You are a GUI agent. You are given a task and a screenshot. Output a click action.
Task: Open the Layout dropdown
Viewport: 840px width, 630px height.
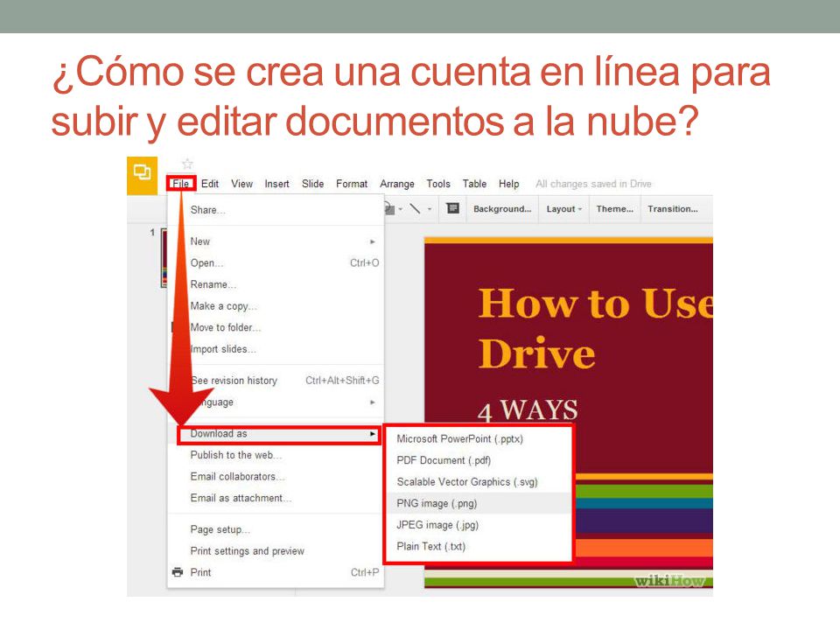point(563,209)
